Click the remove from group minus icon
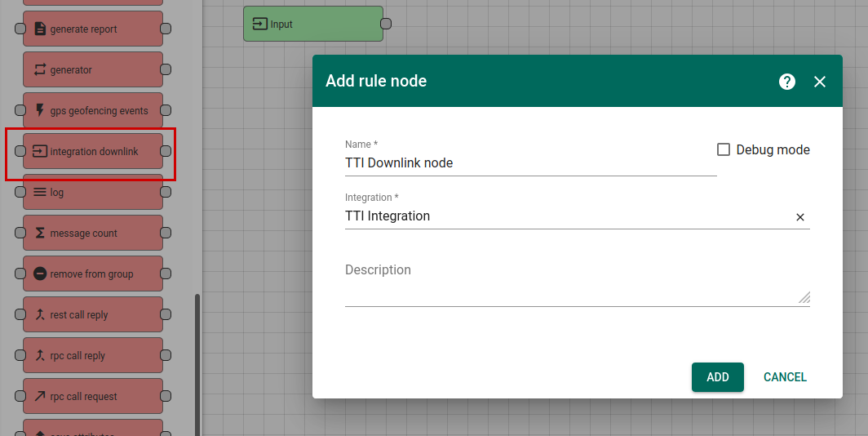868x436 pixels. tap(40, 274)
